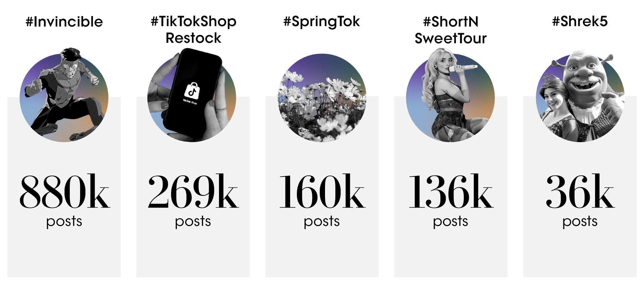Click "posts" label under 880k
644x294 pixels.
64,222
